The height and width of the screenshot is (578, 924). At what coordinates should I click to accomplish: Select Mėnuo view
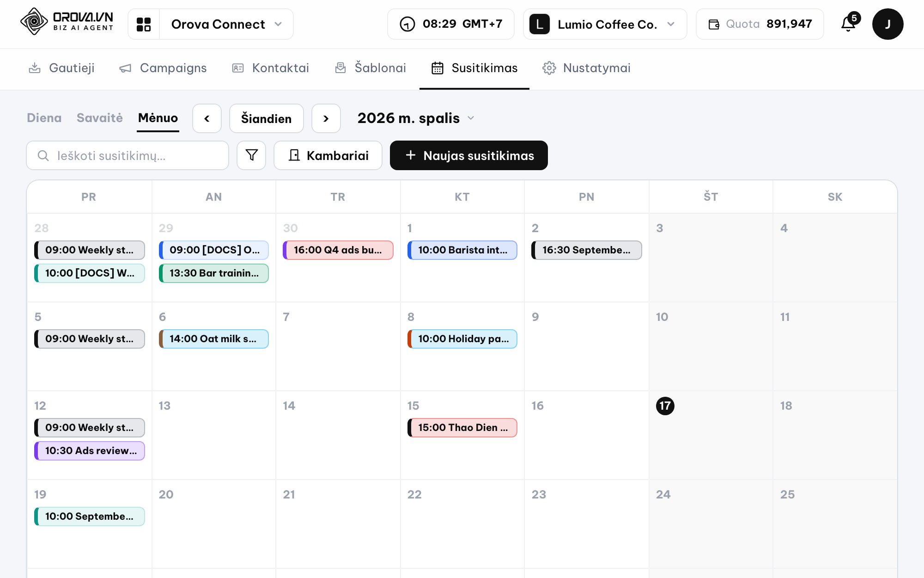coord(158,118)
